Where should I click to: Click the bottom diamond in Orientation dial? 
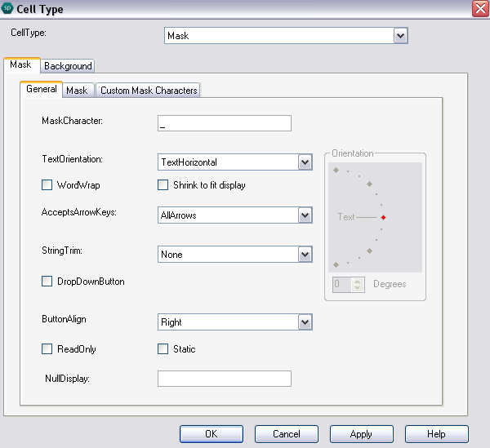(336, 264)
